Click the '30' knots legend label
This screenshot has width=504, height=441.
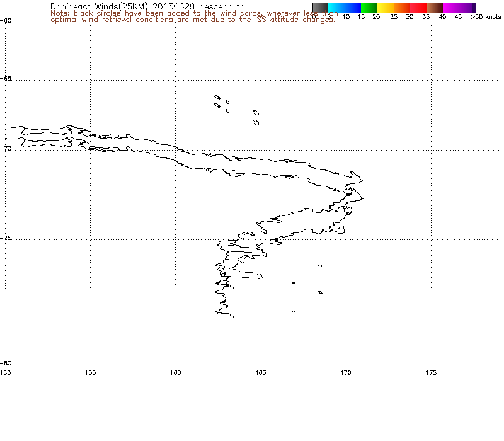click(409, 17)
